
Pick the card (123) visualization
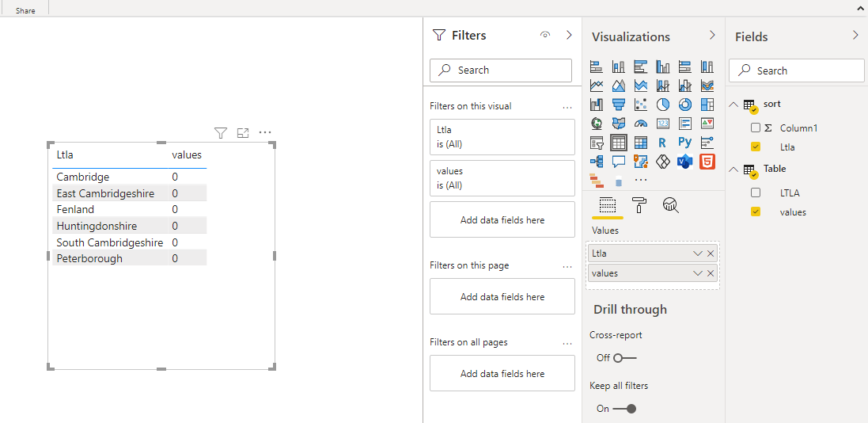click(x=662, y=123)
